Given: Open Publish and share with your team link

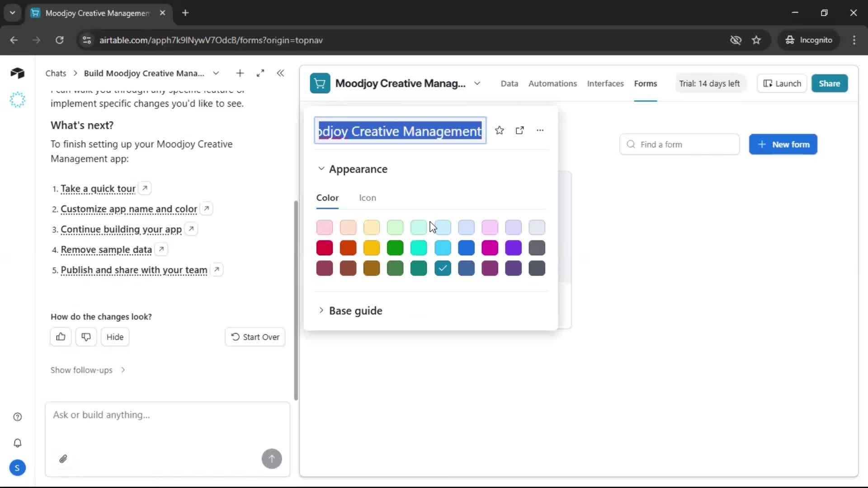Looking at the screenshot, I should (x=134, y=270).
